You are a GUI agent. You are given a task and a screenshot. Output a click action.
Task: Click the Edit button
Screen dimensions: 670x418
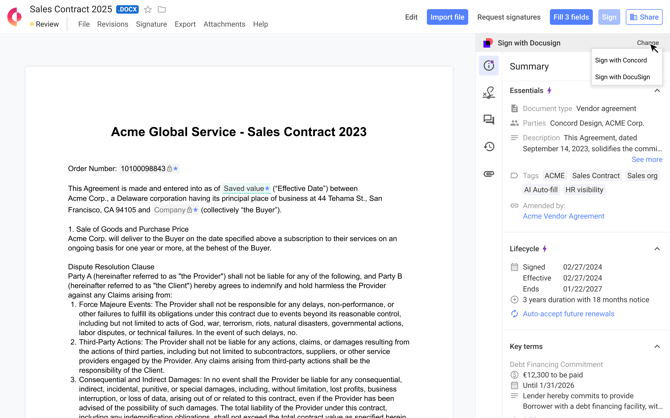(x=411, y=17)
